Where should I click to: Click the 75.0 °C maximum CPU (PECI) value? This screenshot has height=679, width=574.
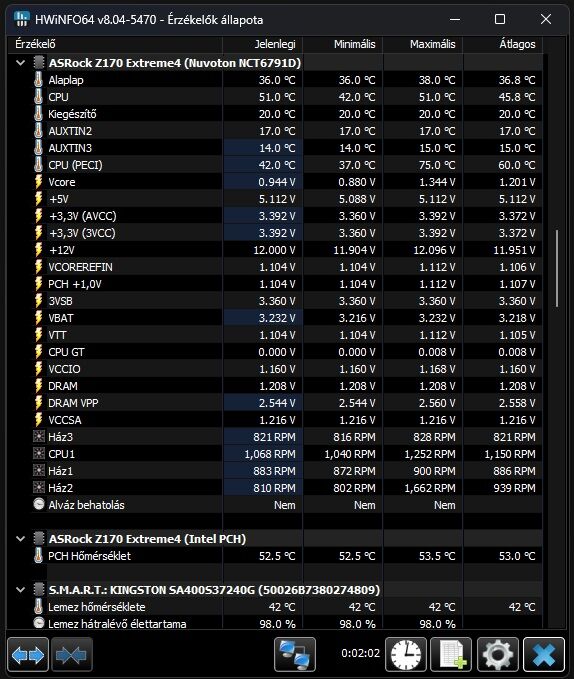point(437,165)
